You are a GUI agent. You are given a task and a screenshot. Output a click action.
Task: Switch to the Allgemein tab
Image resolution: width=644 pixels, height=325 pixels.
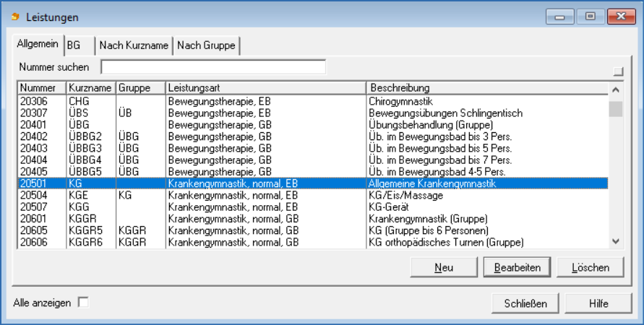tap(38, 44)
